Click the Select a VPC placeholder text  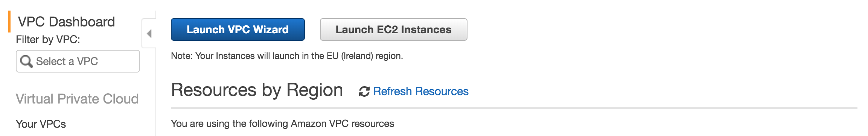point(67,61)
